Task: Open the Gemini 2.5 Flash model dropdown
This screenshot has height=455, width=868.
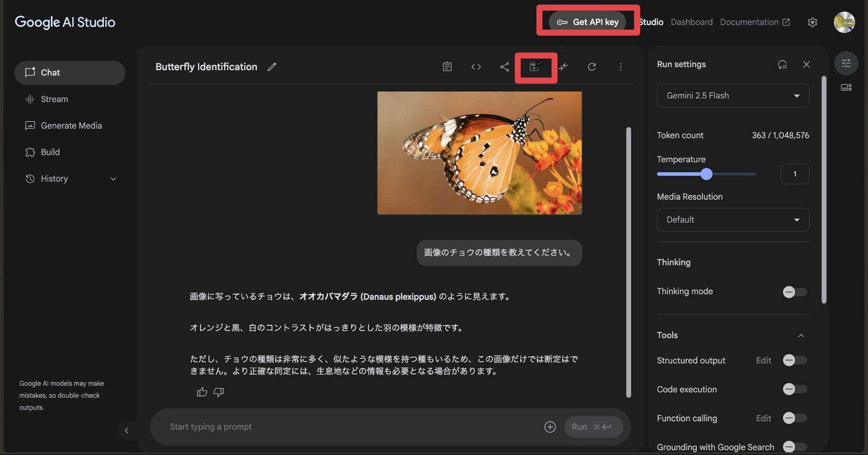Action: (x=733, y=95)
